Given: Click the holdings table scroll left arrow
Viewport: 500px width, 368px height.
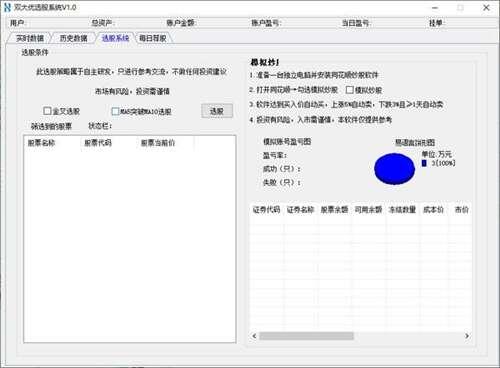Looking at the screenshot, I should [x=254, y=336].
